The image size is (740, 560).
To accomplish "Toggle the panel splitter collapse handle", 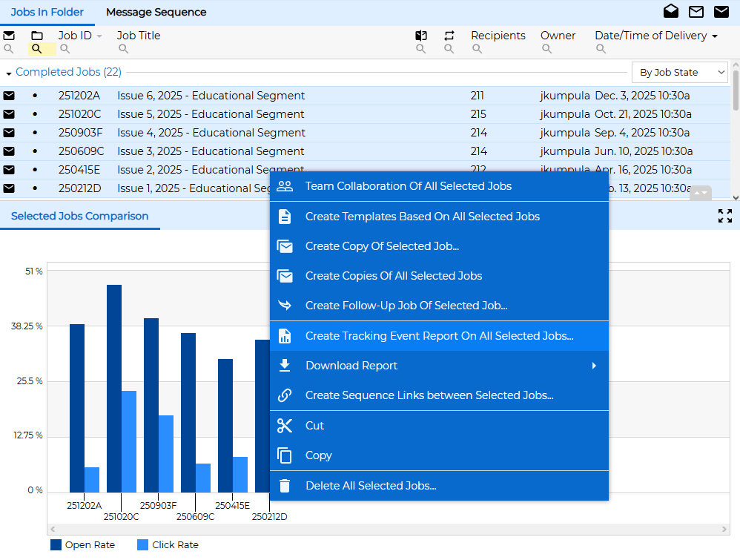I will pos(700,193).
